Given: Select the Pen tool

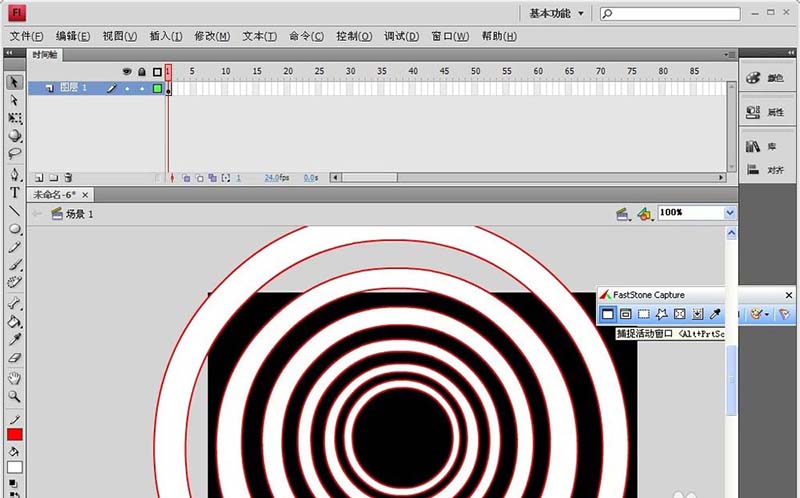Looking at the screenshot, I should [14, 175].
